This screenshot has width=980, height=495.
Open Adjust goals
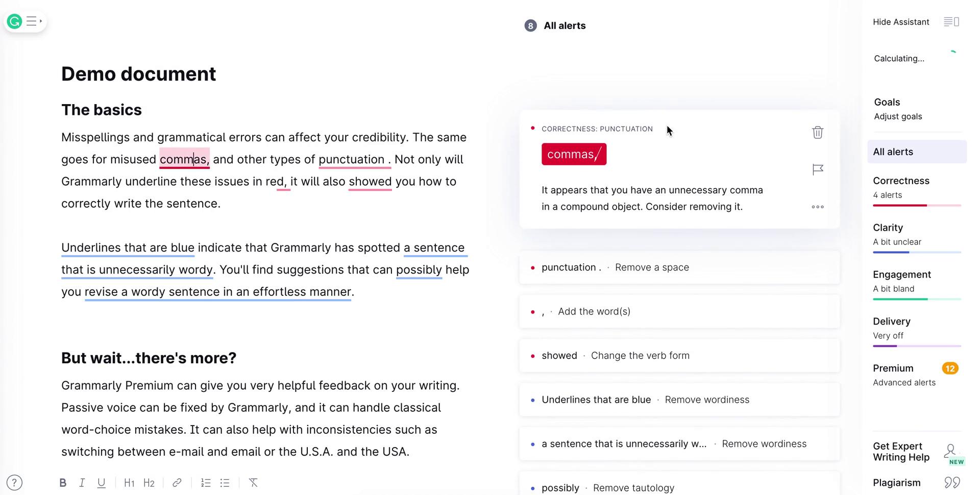898,116
